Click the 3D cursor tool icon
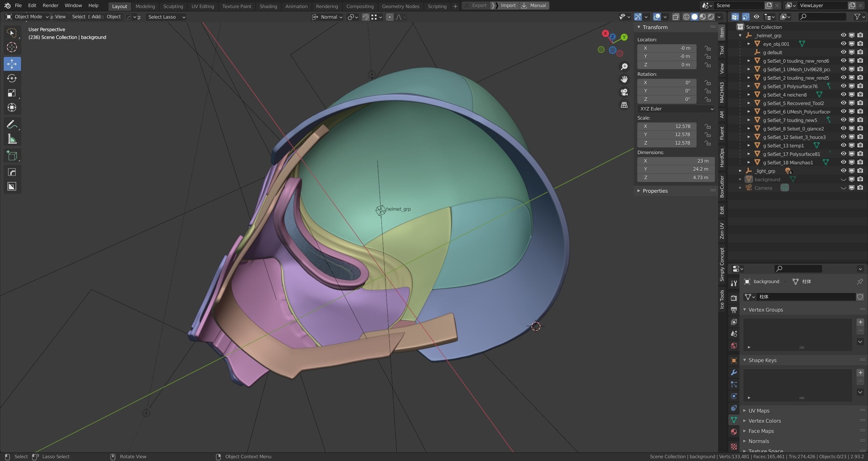 12,47
